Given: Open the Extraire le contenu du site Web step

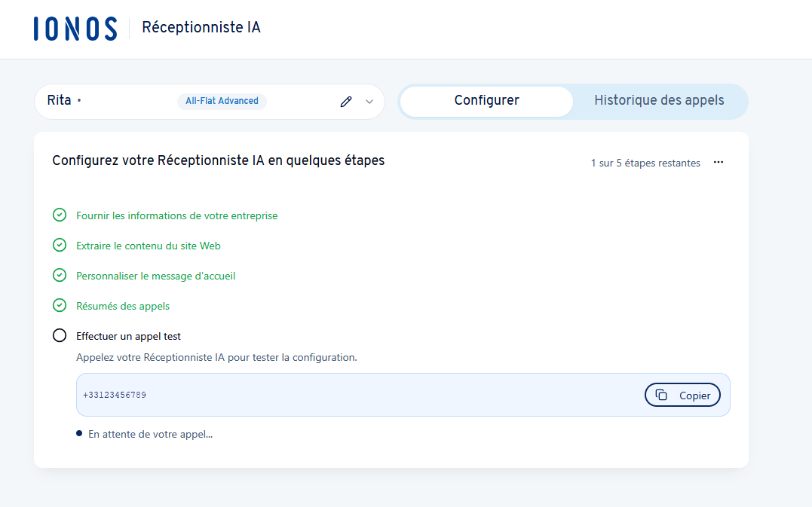Looking at the screenshot, I should pos(148,246).
